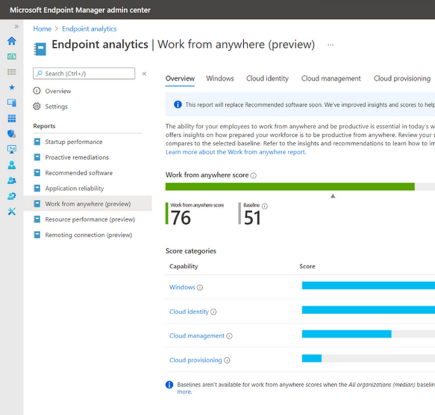Click the blue info icon in the banner
Screen dimensions: 435x415
point(178,105)
